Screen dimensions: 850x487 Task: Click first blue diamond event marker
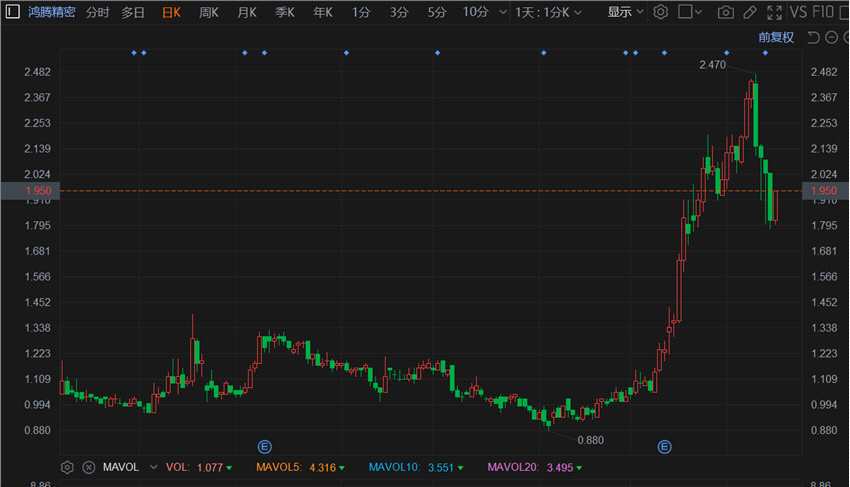pos(134,53)
